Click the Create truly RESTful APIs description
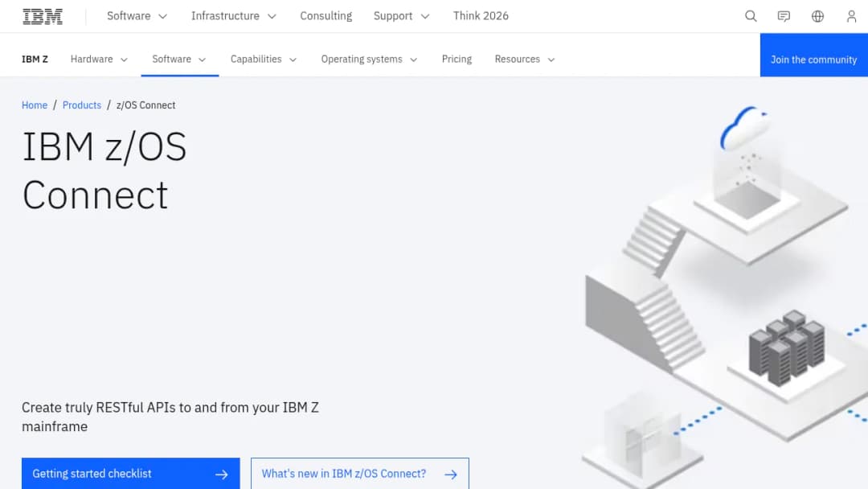The image size is (868, 489). pyautogui.click(x=170, y=417)
